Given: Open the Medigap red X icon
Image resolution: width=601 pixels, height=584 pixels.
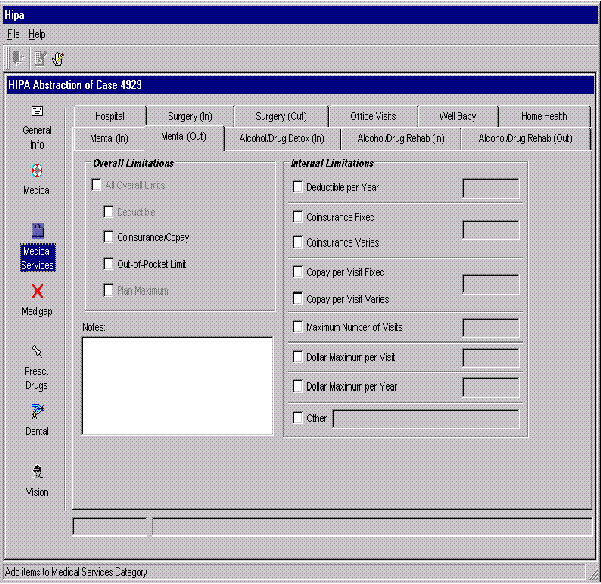Looking at the screenshot, I should 37,291.
